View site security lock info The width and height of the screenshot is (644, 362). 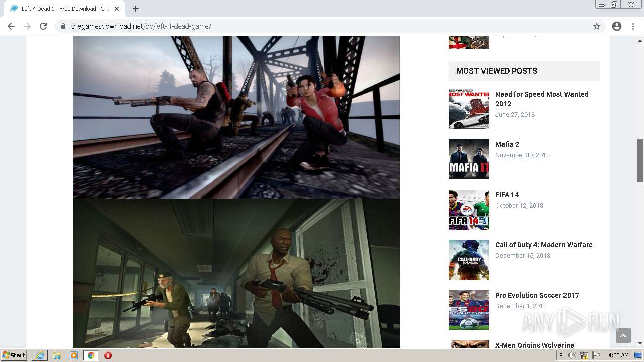click(x=63, y=26)
